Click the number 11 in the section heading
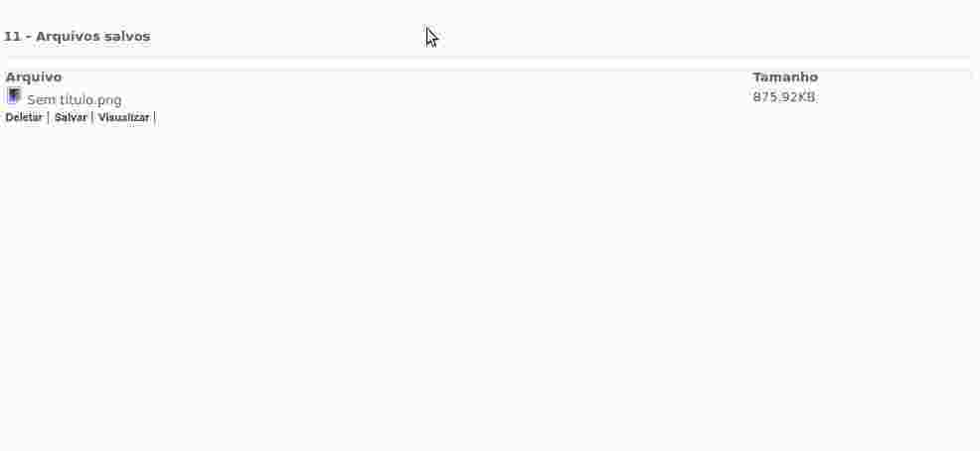This screenshot has width=980, height=451. pyautogui.click(x=12, y=36)
